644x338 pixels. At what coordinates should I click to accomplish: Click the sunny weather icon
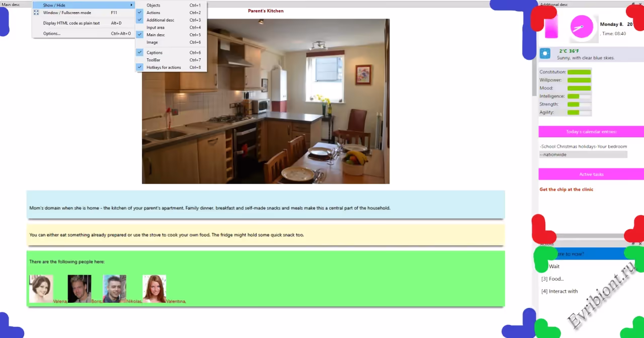[545, 54]
